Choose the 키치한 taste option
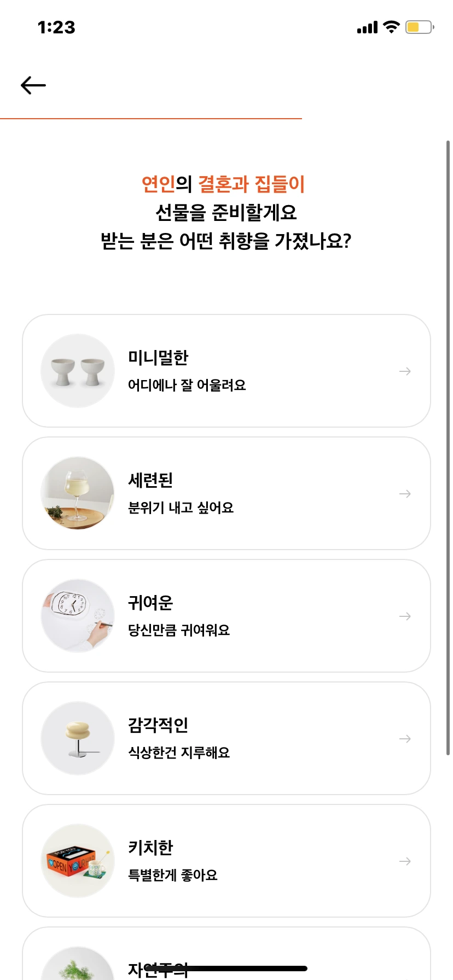Image resolution: width=453 pixels, height=980 pixels. 226,861
